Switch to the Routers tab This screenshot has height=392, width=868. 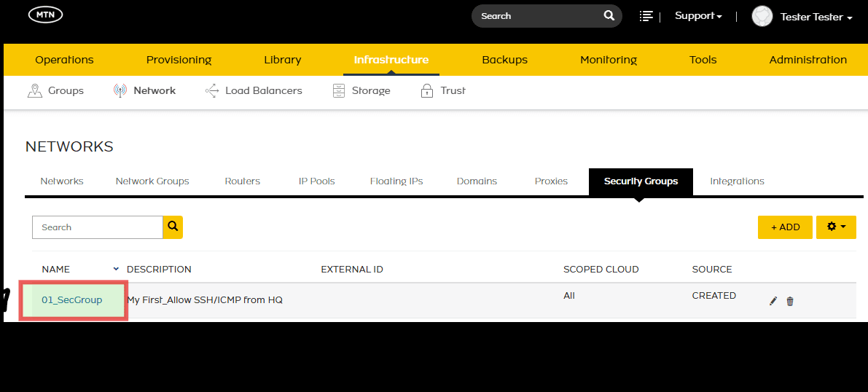point(243,181)
